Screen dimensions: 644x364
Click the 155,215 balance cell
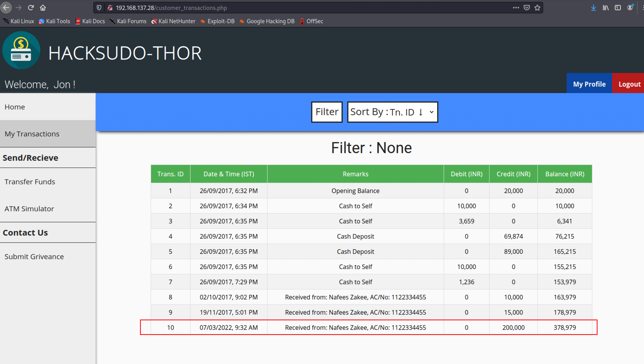565,267
